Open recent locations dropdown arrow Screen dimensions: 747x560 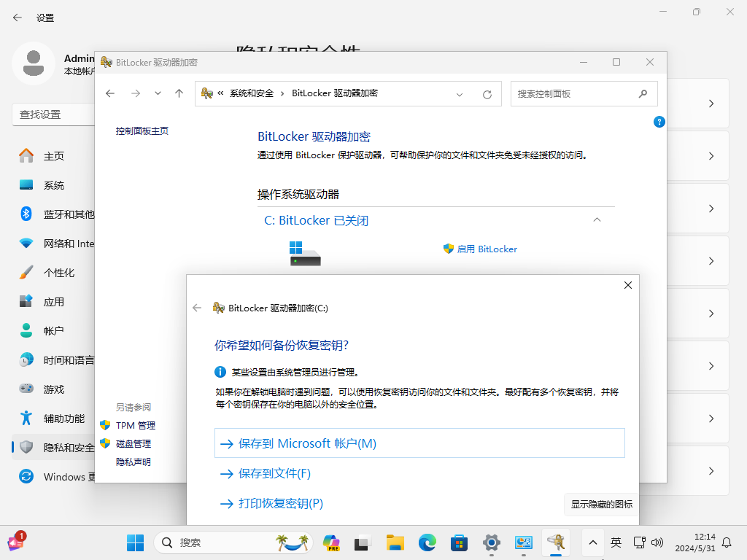[x=158, y=93]
